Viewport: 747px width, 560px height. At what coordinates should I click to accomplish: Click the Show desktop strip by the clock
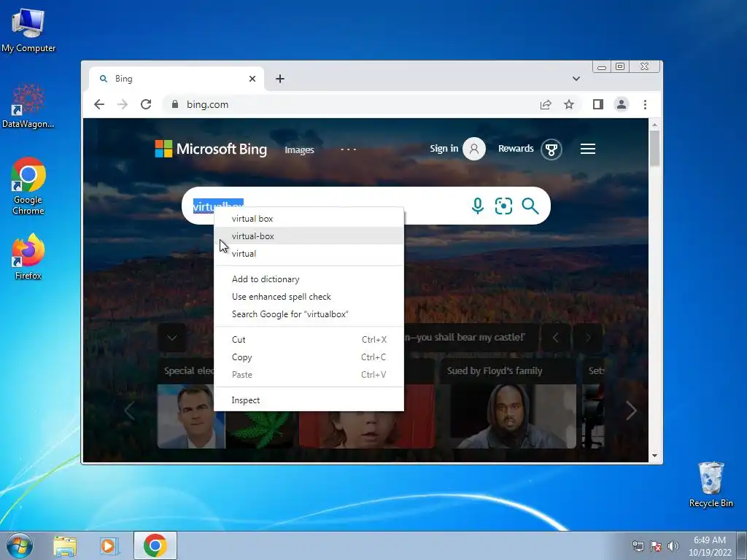pos(742,545)
